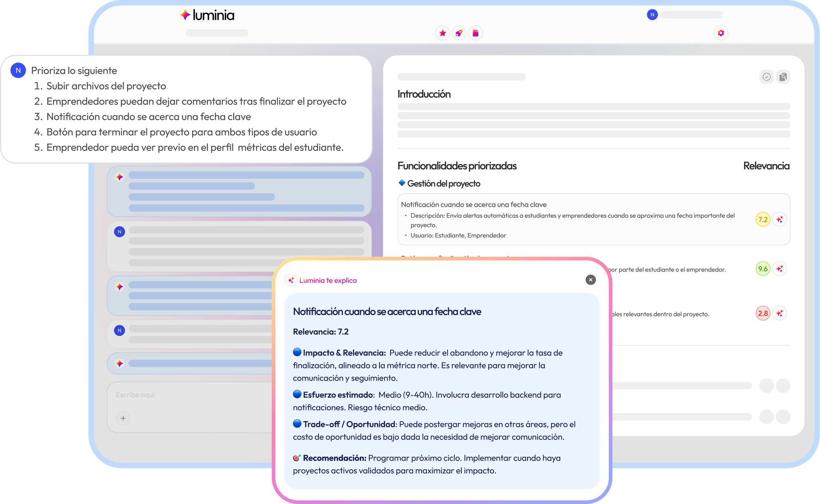Click the checkmark icon in document panel

(766, 77)
